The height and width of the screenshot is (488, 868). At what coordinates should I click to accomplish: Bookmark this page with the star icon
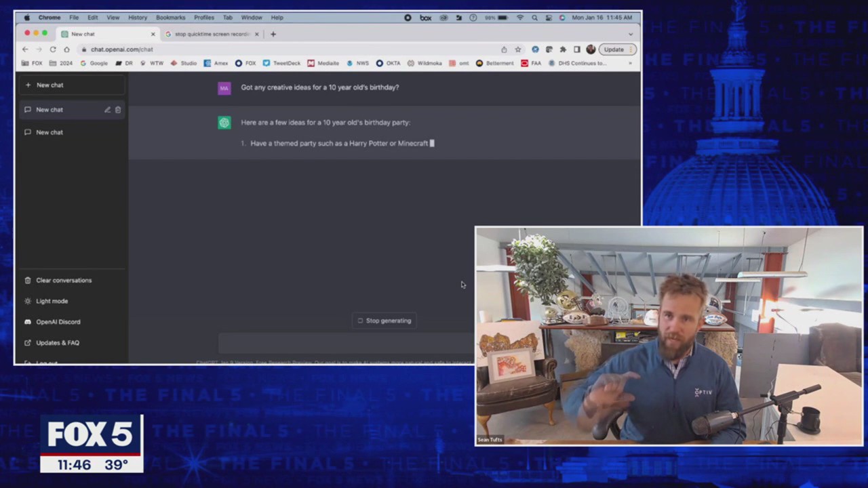click(518, 49)
